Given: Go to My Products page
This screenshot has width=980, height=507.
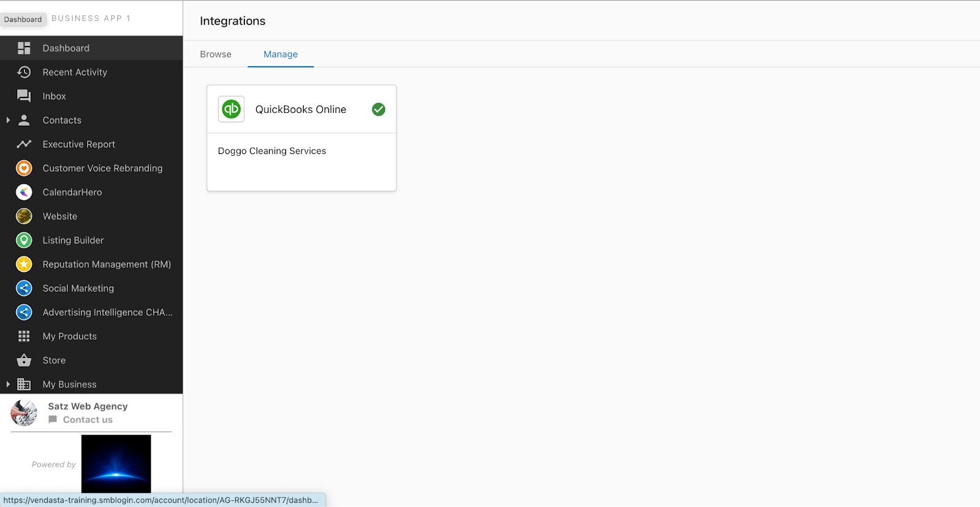Looking at the screenshot, I should tap(91, 336).
